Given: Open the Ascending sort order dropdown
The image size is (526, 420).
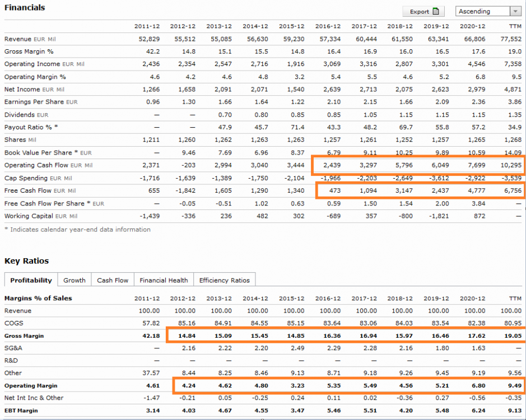Looking at the screenshot, I should (x=515, y=11).
